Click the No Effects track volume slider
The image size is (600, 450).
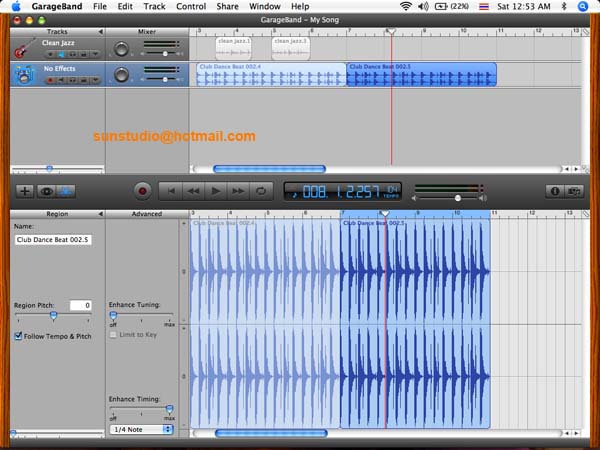coord(165,80)
